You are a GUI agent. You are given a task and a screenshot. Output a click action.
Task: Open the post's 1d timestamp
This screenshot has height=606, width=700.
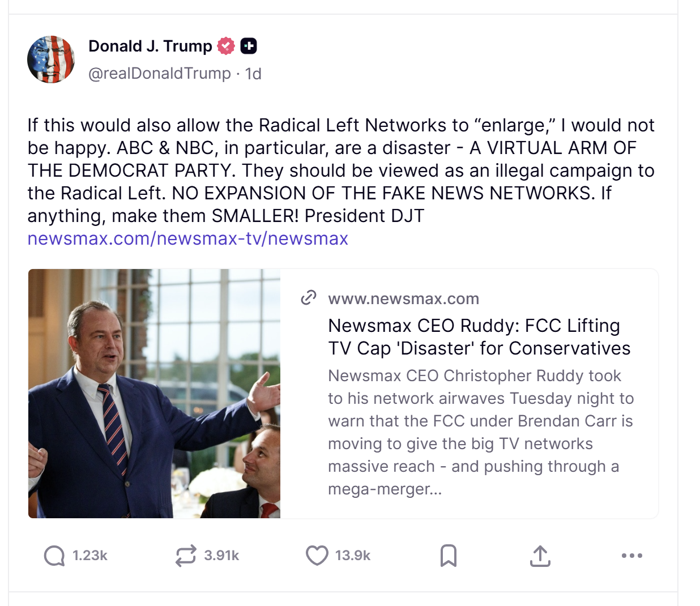pyautogui.click(x=253, y=74)
